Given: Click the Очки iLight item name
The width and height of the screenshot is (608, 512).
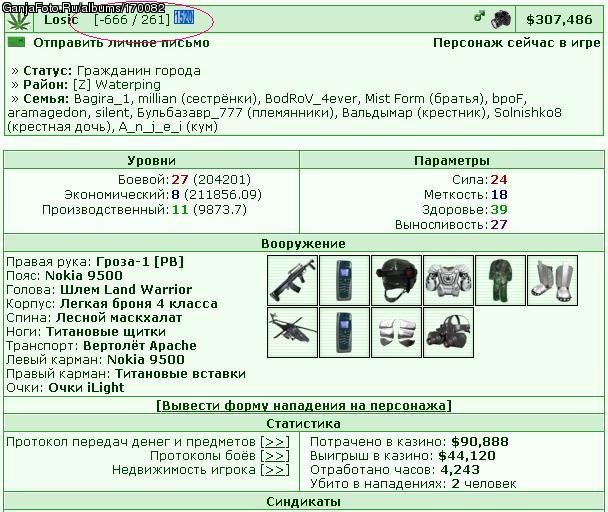Looking at the screenshot, I should pyautogui.click(x=86, y=387).
